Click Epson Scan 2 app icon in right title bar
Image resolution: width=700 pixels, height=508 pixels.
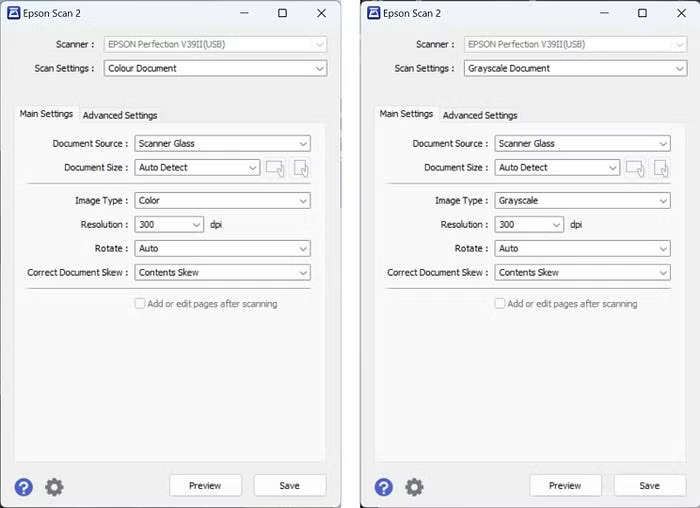click(374, 13)
